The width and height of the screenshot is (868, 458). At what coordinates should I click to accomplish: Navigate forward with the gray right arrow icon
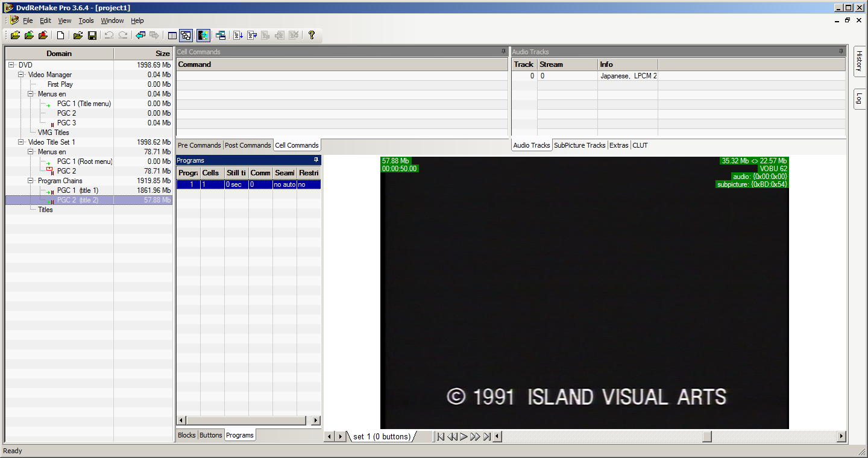[x=154, y=35]
